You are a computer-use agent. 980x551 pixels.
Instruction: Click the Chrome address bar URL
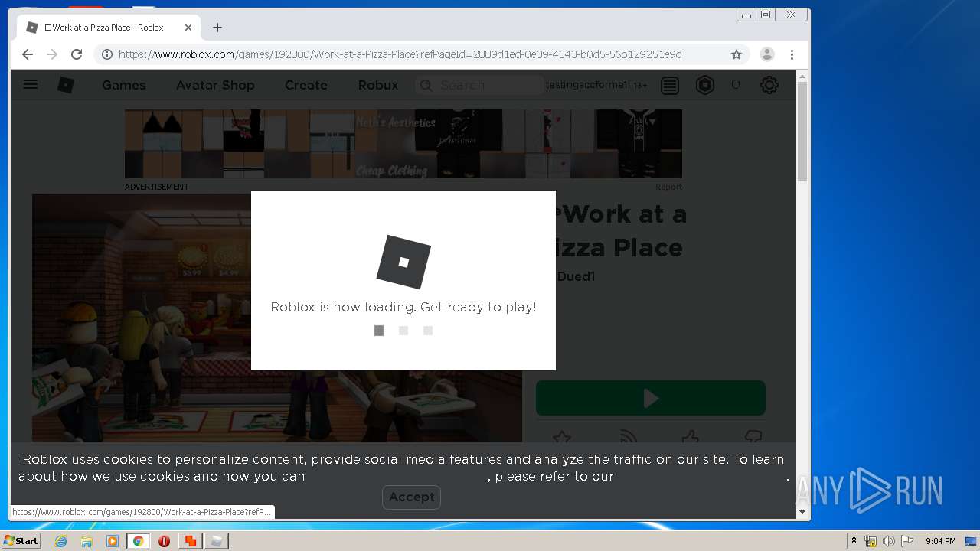[400, 54]
